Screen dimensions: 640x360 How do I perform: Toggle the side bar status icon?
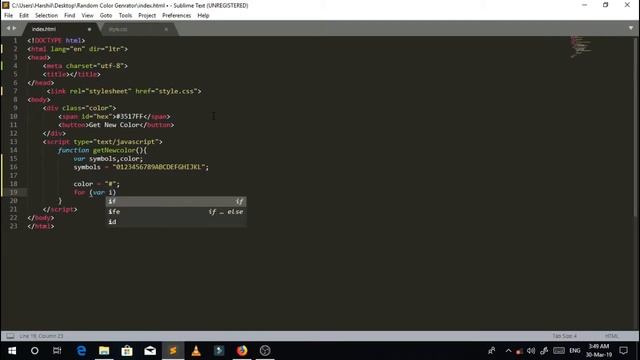point(10,336)
